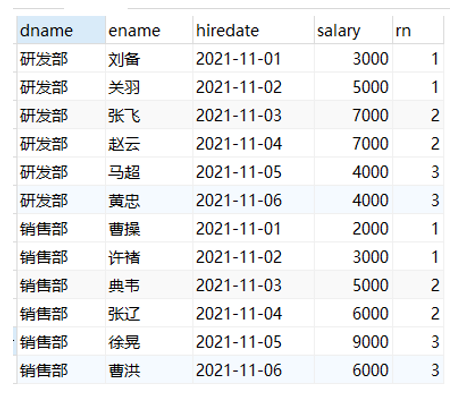Select the cell containing 典韦
The height and width of the screenshot is (396, 458).
click(x=149, y=285)
